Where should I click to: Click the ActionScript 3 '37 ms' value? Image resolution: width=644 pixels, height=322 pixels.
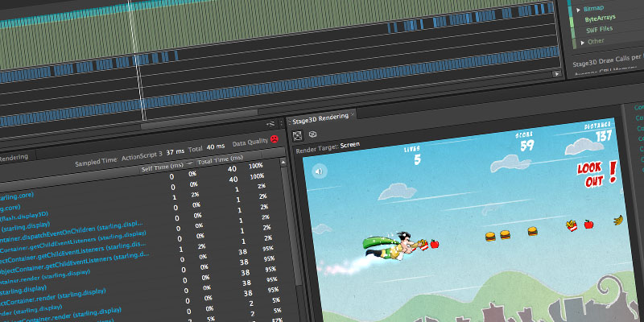(175, 151)
